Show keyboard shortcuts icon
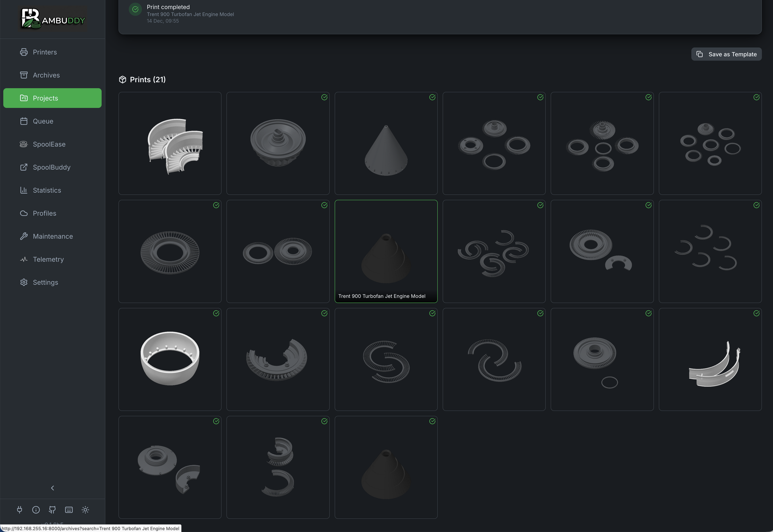 click(69, 510)
